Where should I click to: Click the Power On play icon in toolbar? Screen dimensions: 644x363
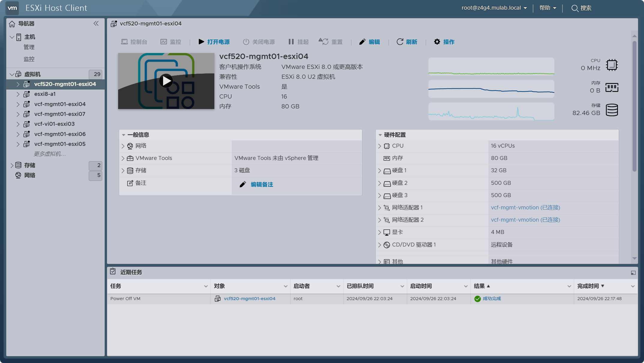click(201, 42)
